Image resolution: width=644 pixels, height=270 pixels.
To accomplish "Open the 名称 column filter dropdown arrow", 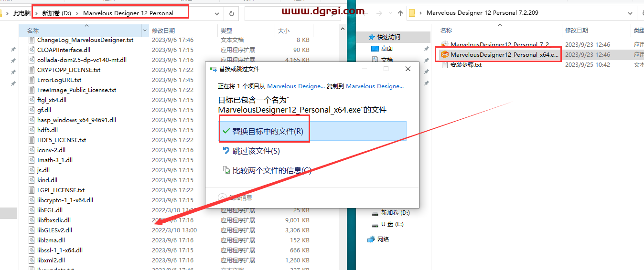I will [145, 31].
